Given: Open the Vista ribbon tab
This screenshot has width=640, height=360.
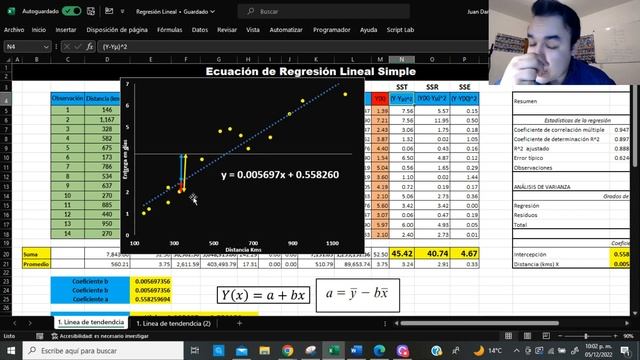Looking at the screenshot, I should (253, 30).
